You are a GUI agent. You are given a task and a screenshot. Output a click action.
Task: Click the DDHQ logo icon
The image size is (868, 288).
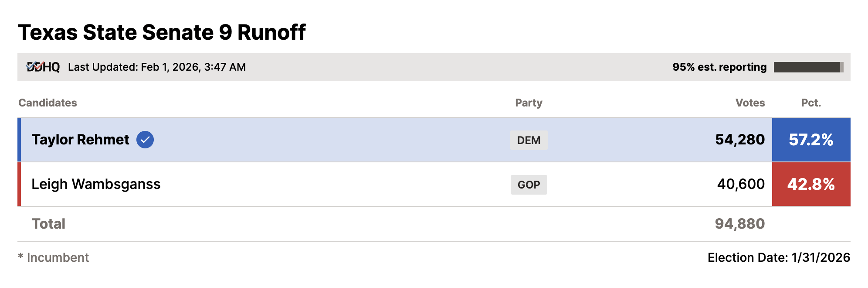tap(43, 67)
